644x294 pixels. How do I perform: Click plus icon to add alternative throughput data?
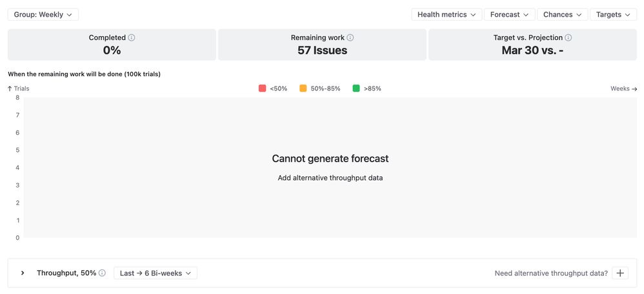coord(620,273)
